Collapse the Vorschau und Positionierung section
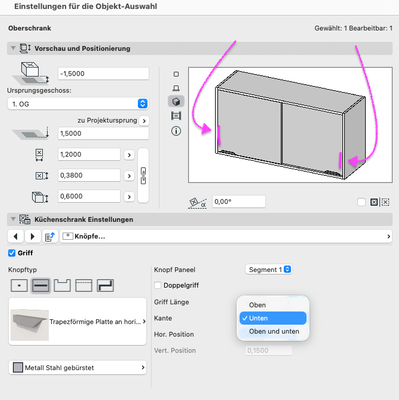 [13, 48]
